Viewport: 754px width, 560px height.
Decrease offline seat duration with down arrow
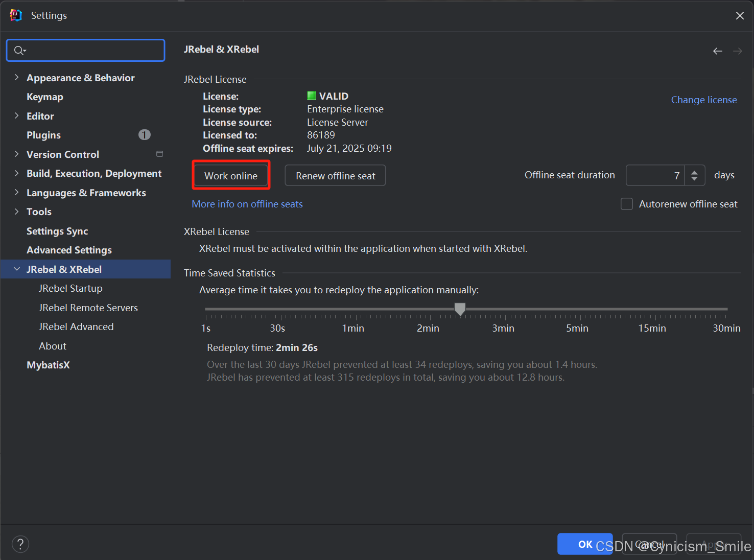[x=694, y=179]
